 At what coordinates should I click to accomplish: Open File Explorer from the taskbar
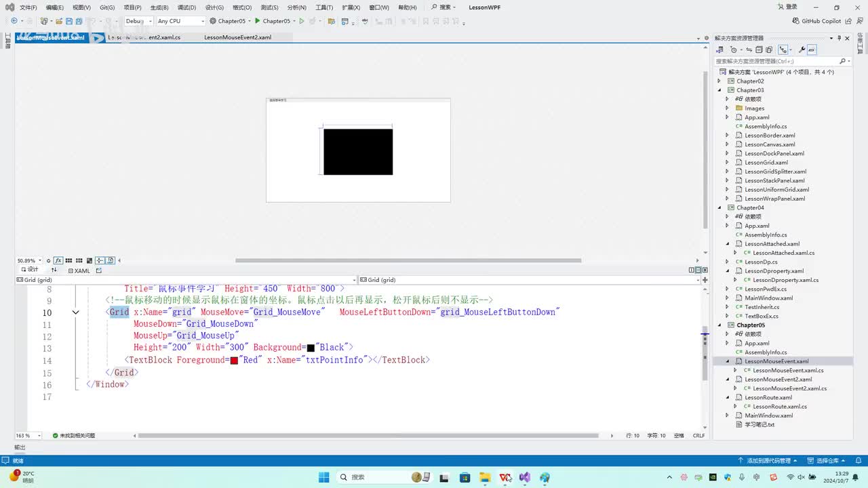point(485,477)
